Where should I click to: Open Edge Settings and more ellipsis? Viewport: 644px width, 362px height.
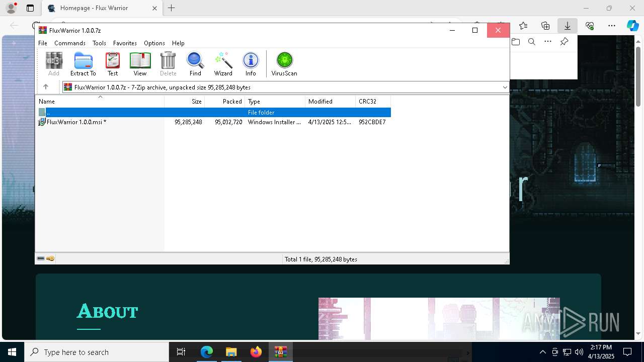[x=612, y=26]
